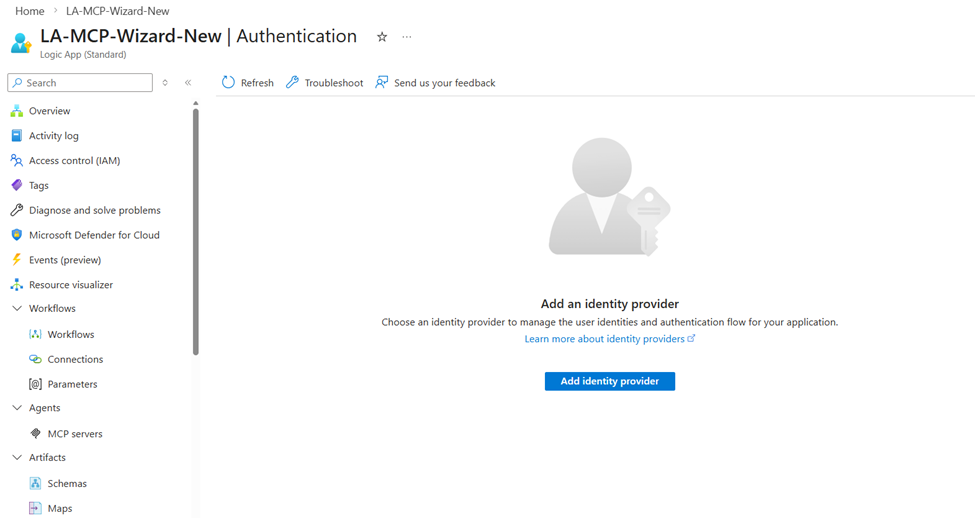Toggle expand/collapse all menu groups arrows
The height and width of the screenshot is (518, 975).
tap(165, 83)
